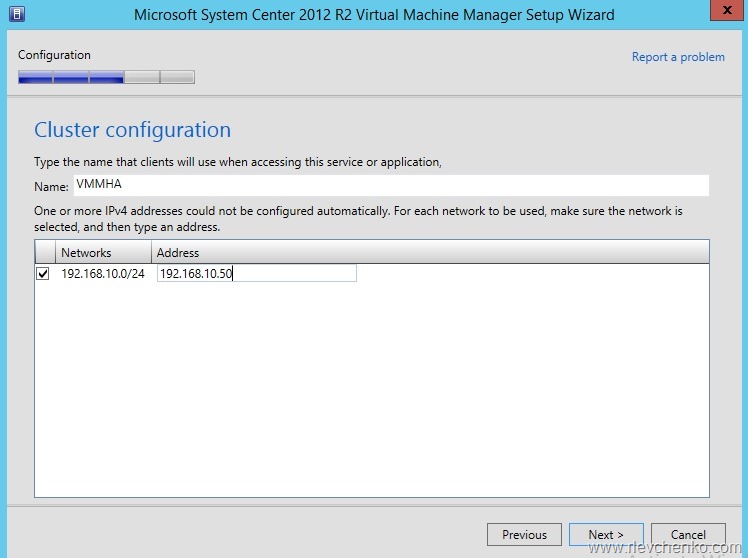Screen dimensions: 748x558
Task: Click the setup wizard icon in title bar
Action: tap(15, 15)
